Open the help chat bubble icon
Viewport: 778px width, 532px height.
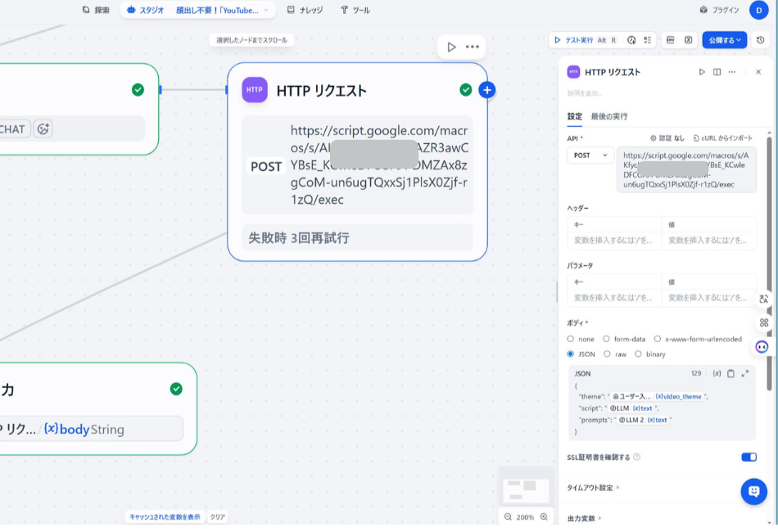pyautogui.click(x=753, y=492)
